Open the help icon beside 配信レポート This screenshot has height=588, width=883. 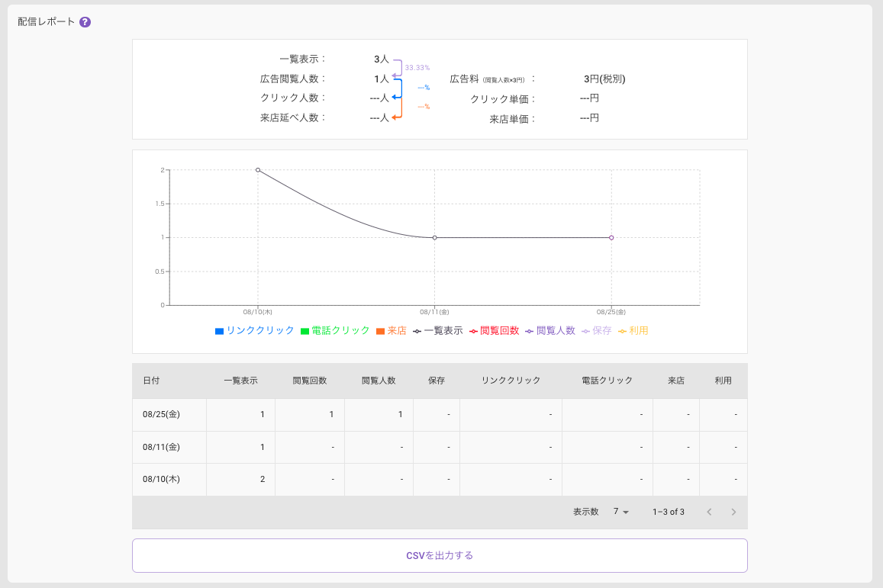85,22
